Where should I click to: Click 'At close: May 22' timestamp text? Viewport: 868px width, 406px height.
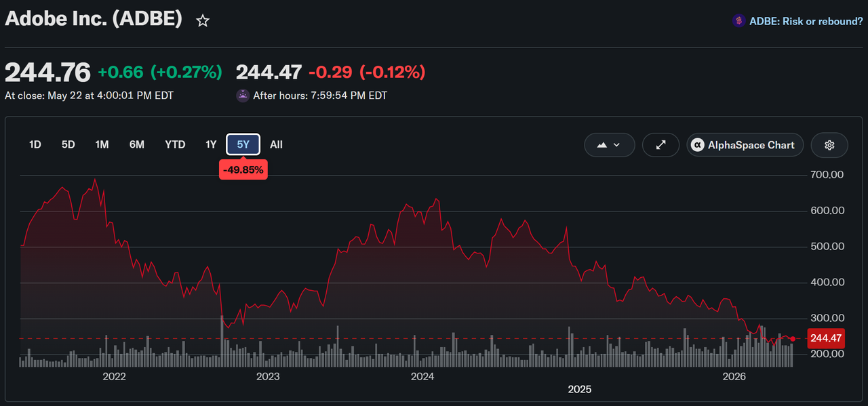pyautogui.click(x=89, y=96)
